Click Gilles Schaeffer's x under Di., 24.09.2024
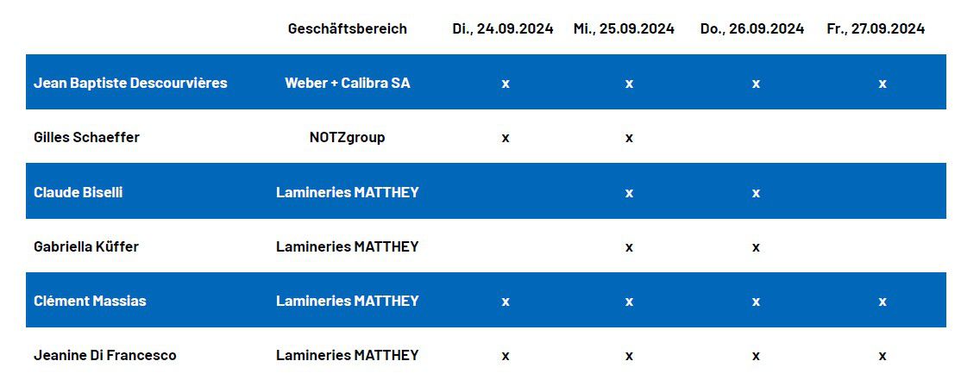 click(x=506, y=138)
